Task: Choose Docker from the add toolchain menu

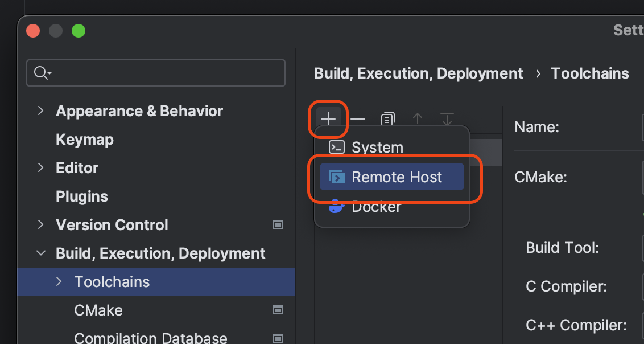Action: pyautogui.click(x=392, y=206)
